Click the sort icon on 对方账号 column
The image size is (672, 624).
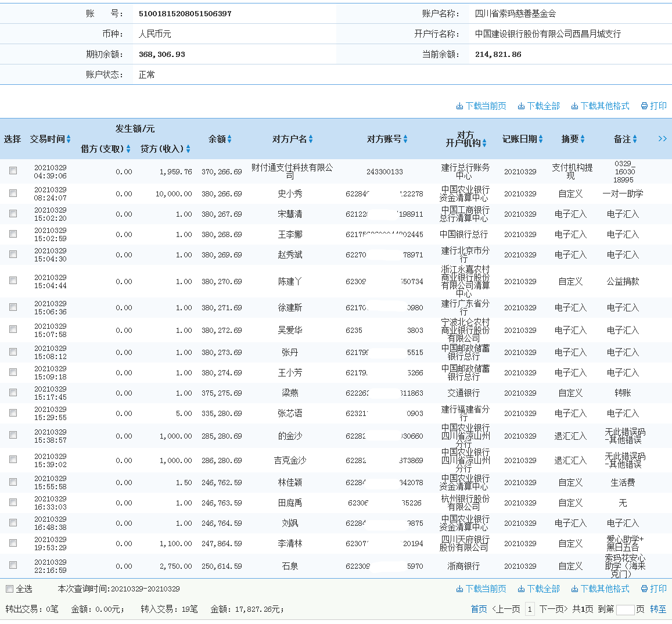406,139
